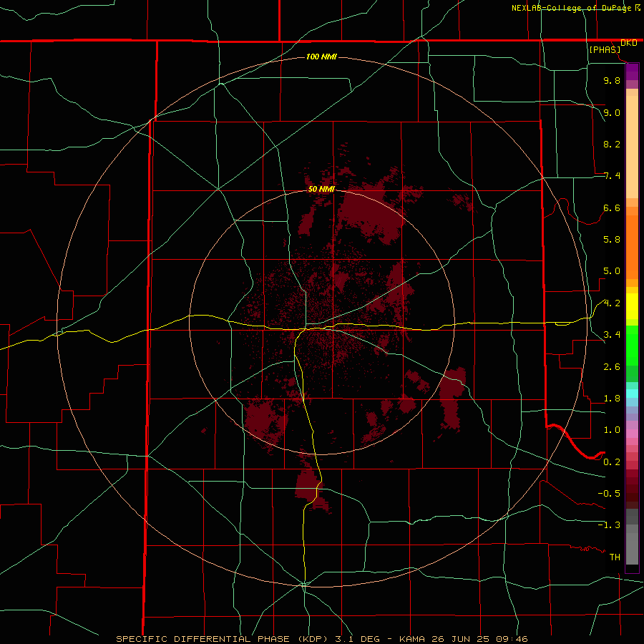
Task: Click the KAMA radar site identifier
Action: (413, 639)
